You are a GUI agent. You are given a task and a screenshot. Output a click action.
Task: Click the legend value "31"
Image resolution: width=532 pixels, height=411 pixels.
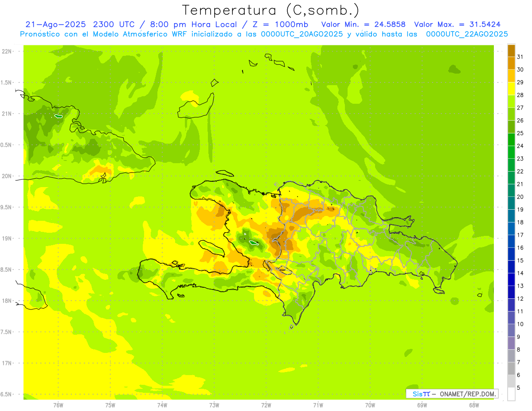(520, 57)
